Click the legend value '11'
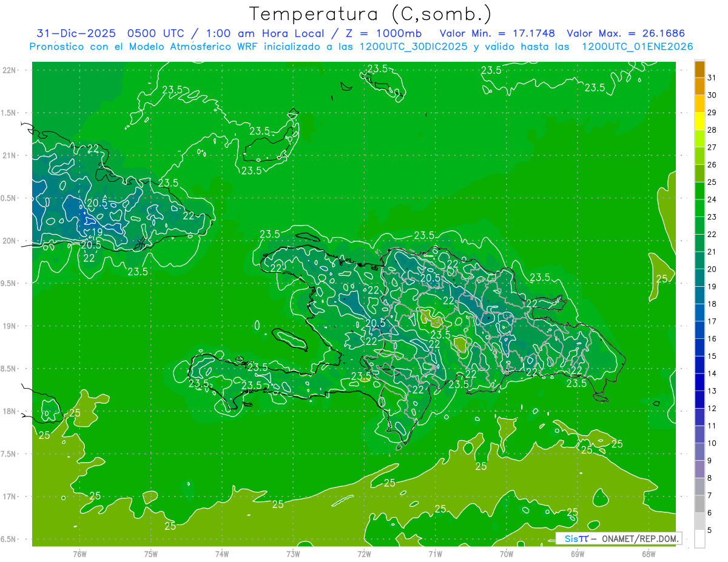 (712, 426)
